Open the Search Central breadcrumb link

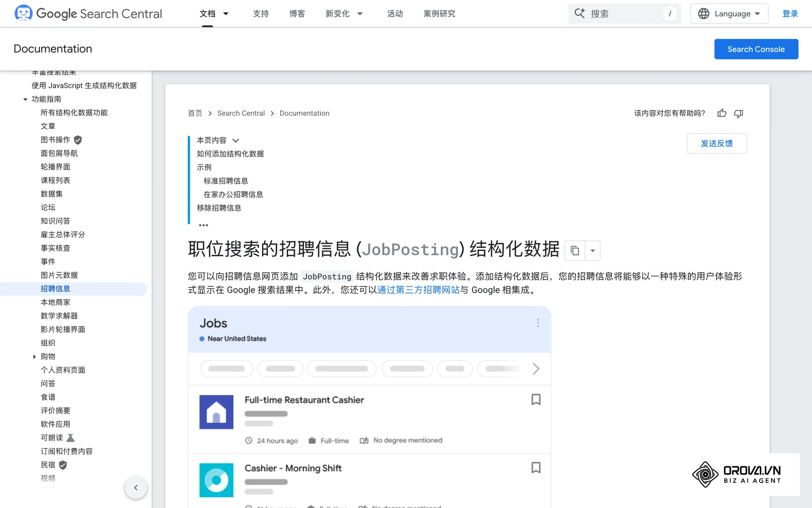[x=241, y=113]
